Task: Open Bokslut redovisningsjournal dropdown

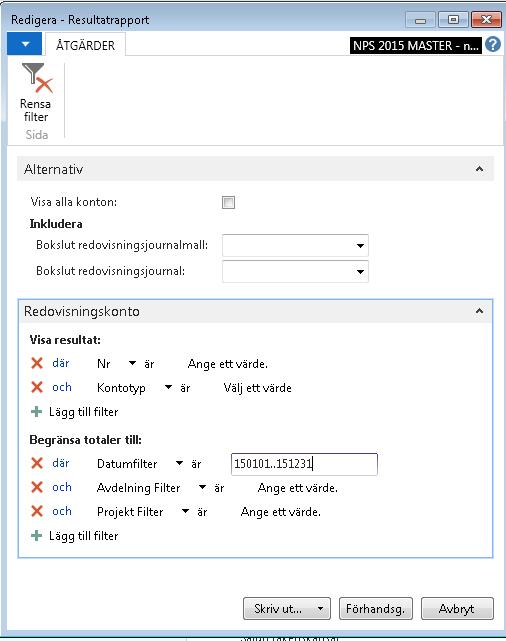Action: [360, 271]
